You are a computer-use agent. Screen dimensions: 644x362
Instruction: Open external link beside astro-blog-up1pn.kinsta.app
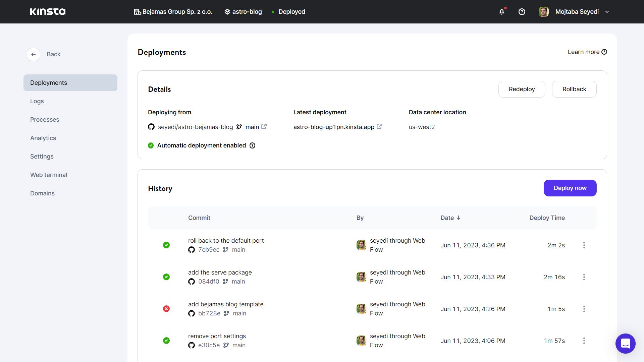click(x=379, y=127)
